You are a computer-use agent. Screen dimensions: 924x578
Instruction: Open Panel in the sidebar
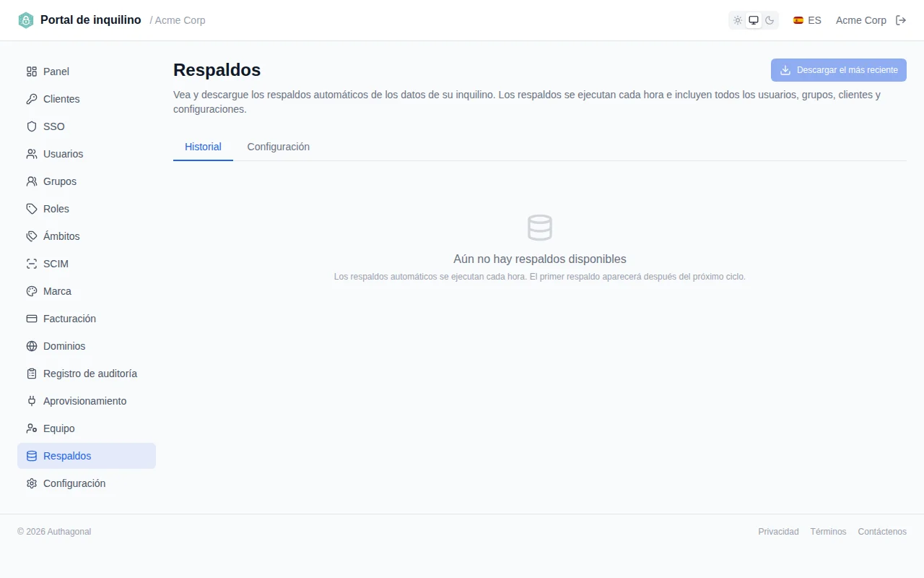tap(87, 72)
